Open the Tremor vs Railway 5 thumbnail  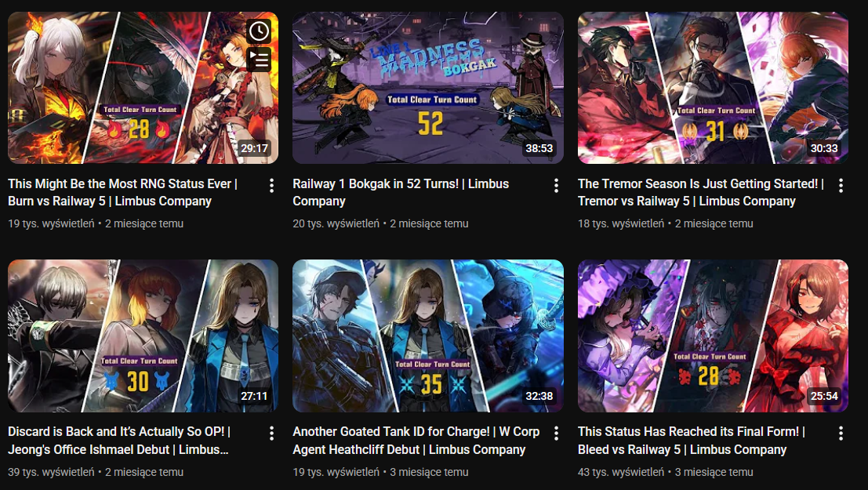[713, 88]
